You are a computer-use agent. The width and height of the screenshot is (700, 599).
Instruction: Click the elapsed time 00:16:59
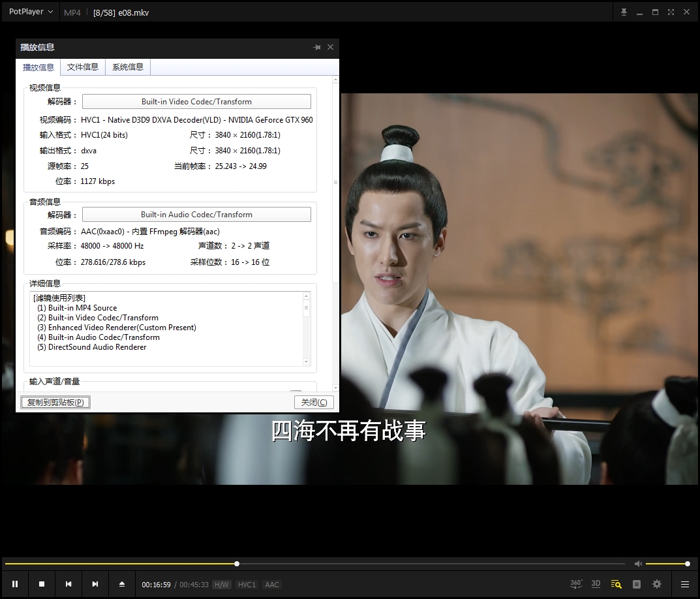(x=157, y=585)
